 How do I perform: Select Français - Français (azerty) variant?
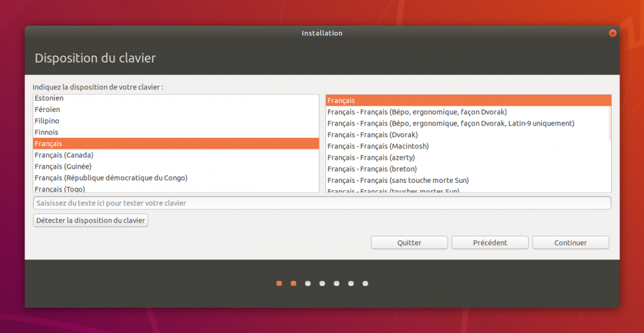[x=468, y=158]
